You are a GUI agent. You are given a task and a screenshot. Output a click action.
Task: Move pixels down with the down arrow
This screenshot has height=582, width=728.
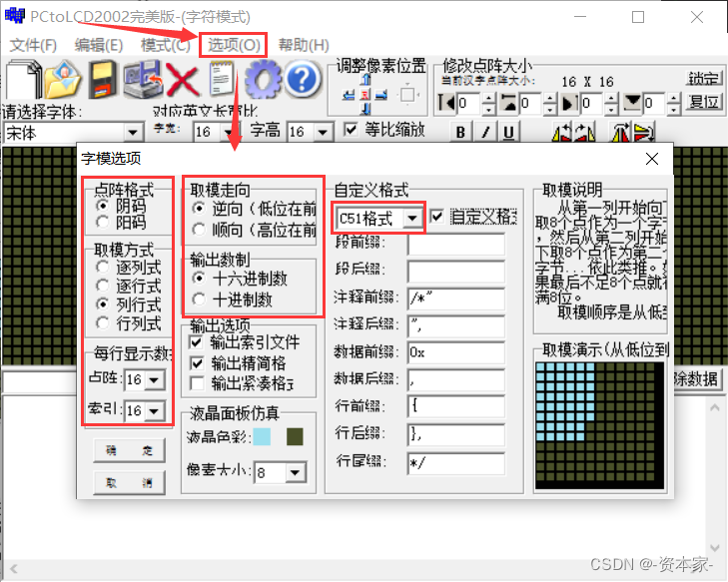pos(365,109)
